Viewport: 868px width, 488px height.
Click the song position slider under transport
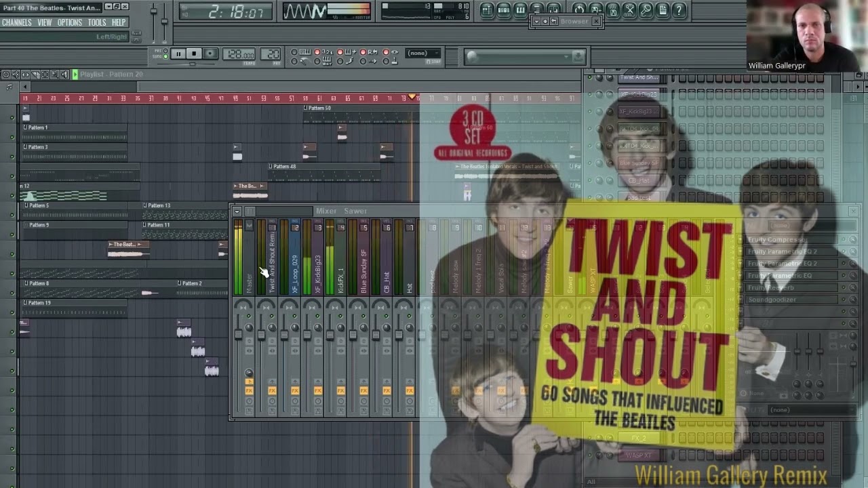coord(193,64)
